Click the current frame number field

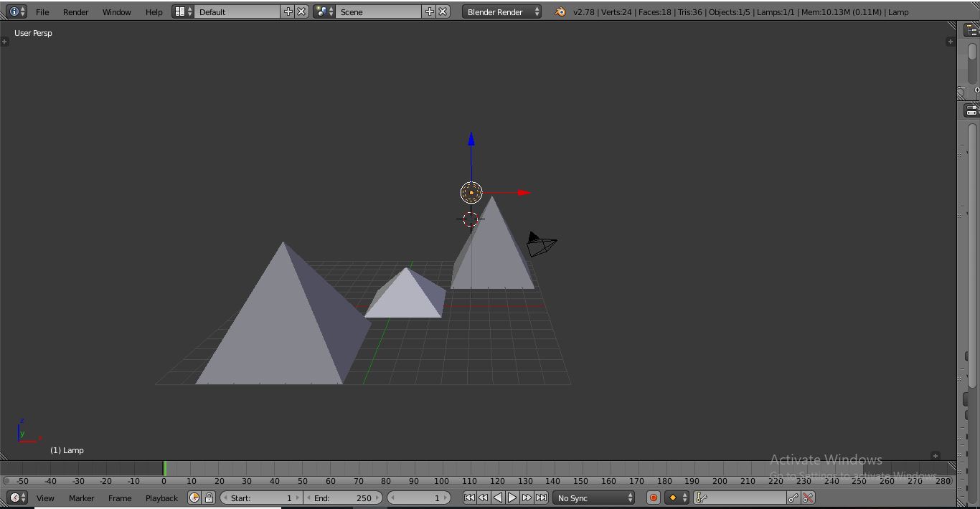coord(418,498)
